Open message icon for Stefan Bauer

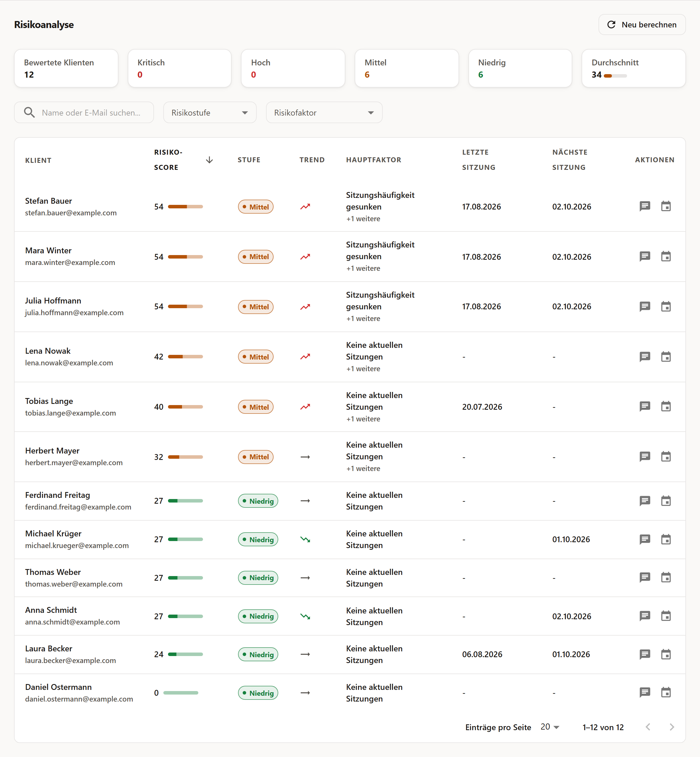coord(645,206)
